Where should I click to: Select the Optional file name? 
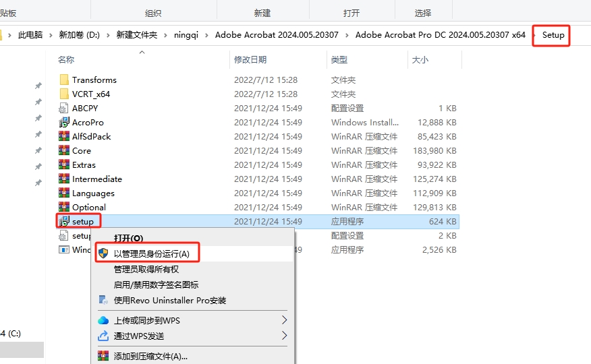[89, 207]
